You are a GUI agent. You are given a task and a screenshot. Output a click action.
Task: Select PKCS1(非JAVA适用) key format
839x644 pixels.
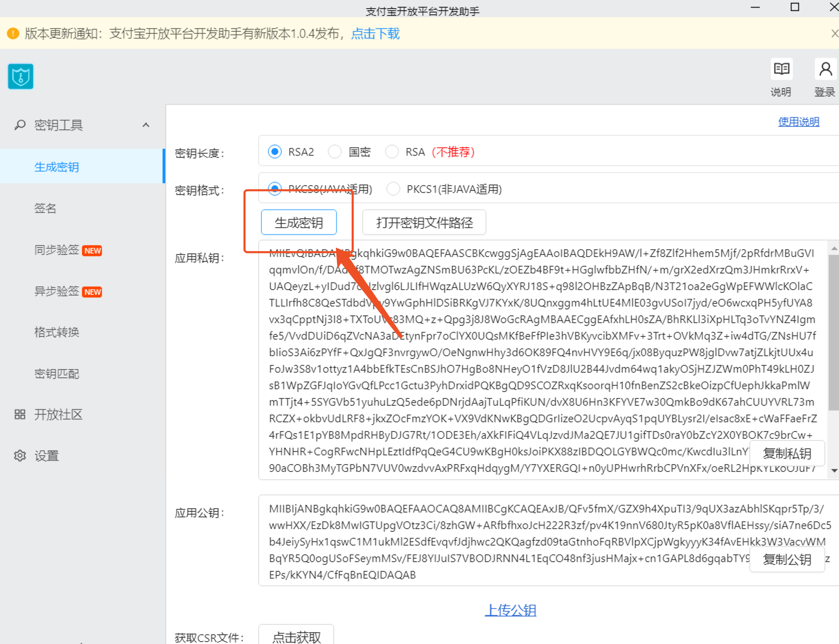(393, 189)
